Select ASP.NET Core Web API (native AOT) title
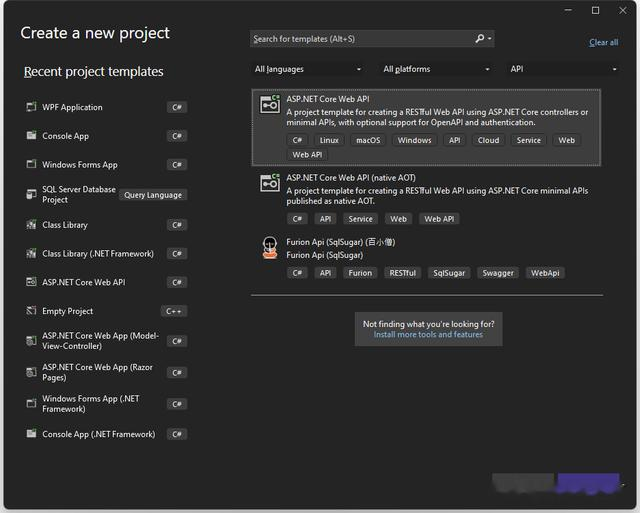This screenshot has width=640, height=513. (x=351, y=178)
